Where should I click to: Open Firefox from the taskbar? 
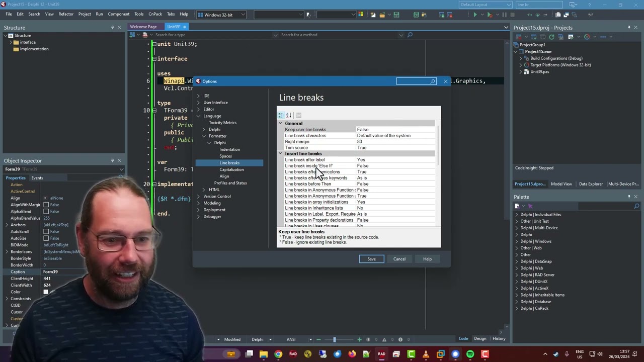click(352, 354)
